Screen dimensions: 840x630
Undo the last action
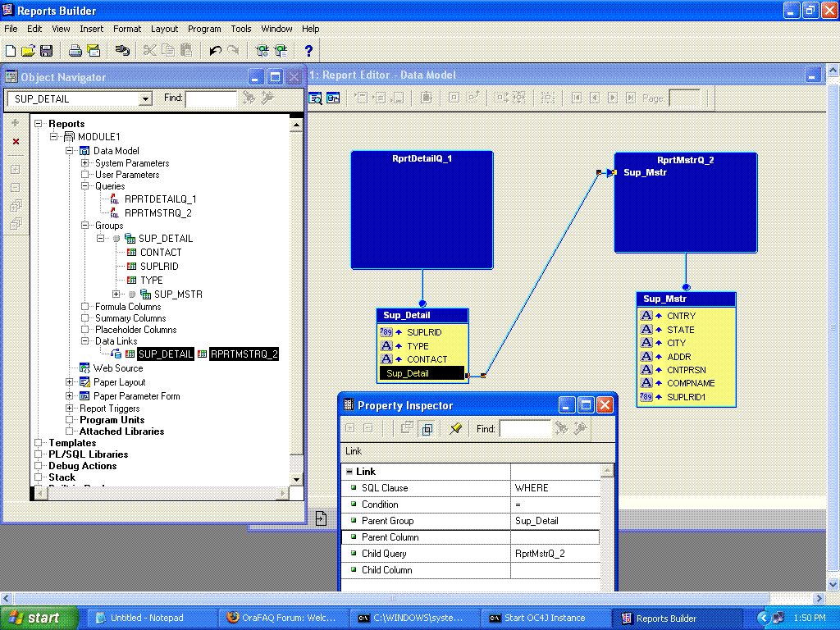[216, 51]
